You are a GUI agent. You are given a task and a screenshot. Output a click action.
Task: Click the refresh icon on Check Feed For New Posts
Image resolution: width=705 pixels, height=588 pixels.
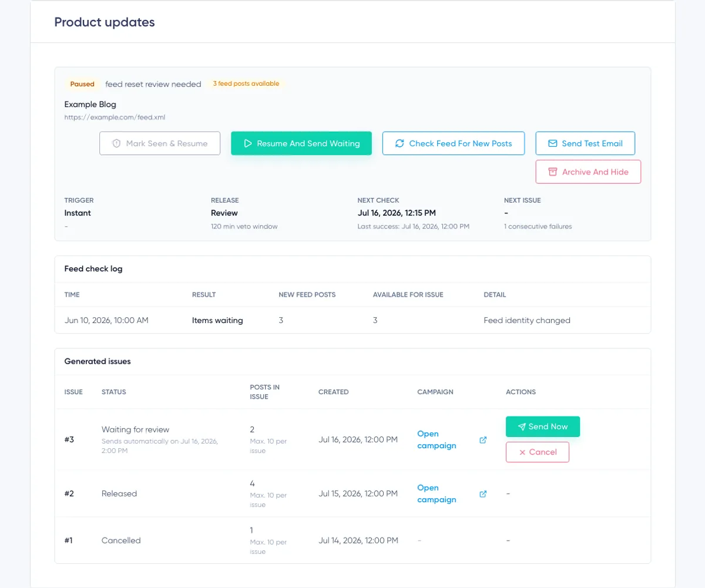399,143
